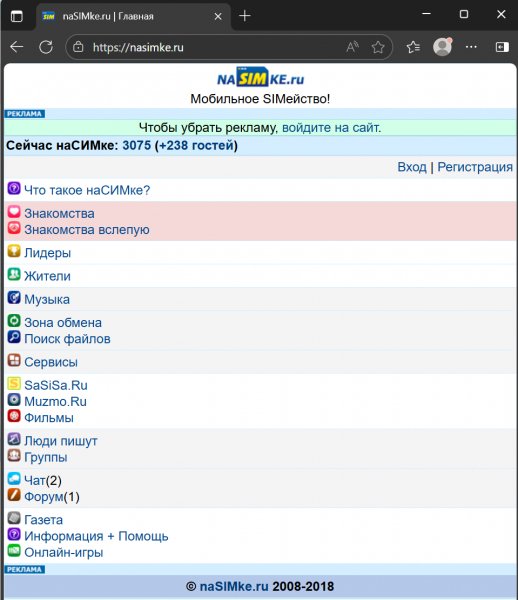Open the 3075 online users link

(x=137, y=145)
